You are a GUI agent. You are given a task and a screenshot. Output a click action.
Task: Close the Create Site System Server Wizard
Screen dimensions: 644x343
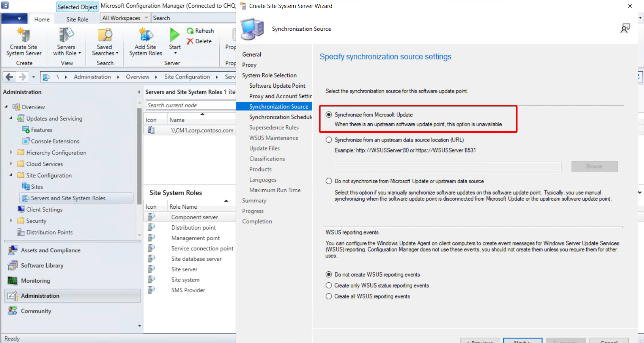coord(630,6)
